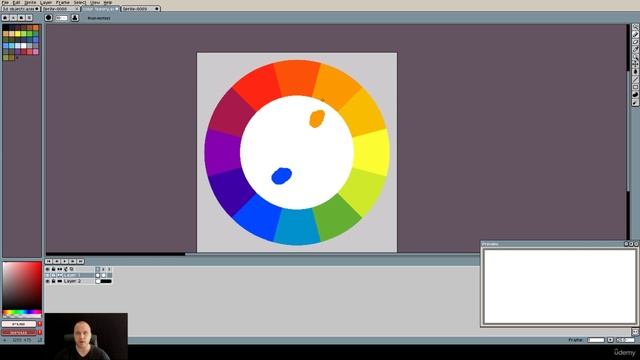Image resolution: width=640 pixels, height=360 pixels.
Task: Select frame 2 header in timeline
Action: (x=103, y=269)
